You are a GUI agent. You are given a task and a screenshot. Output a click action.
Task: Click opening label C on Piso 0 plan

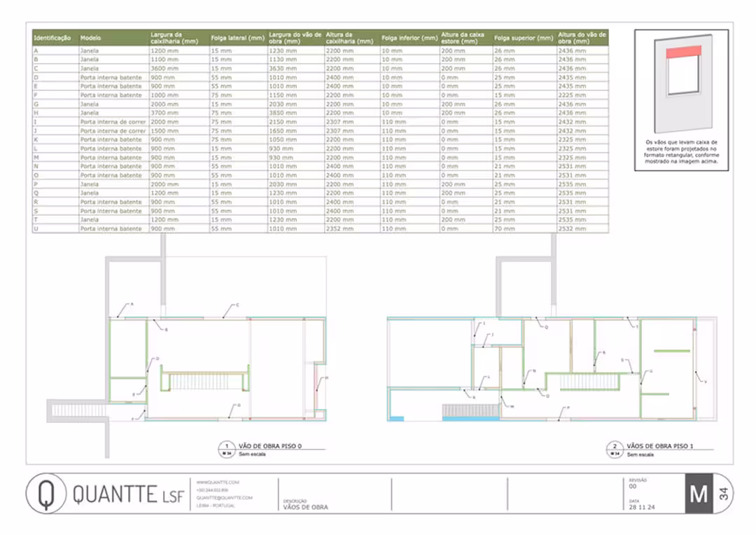click(237, 305)
